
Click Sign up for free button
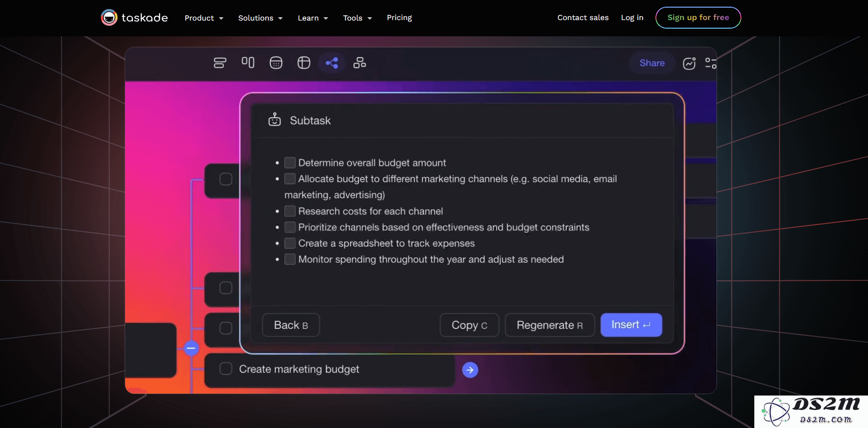coord(698,18)
